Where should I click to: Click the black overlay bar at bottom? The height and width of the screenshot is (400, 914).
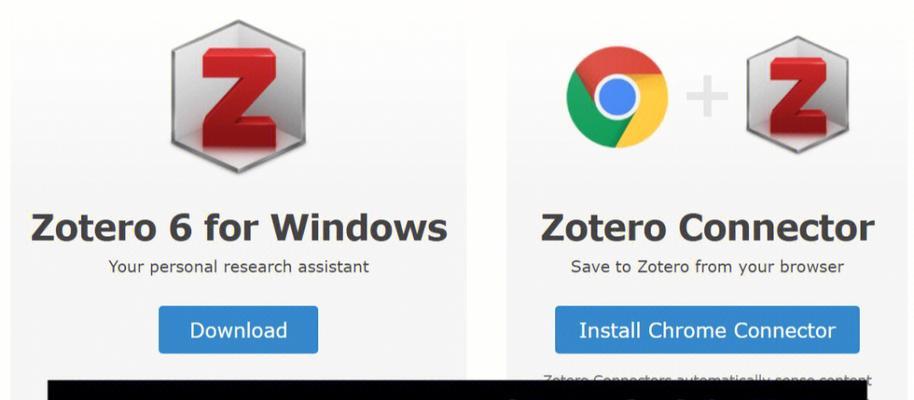[x=457, y=390]
